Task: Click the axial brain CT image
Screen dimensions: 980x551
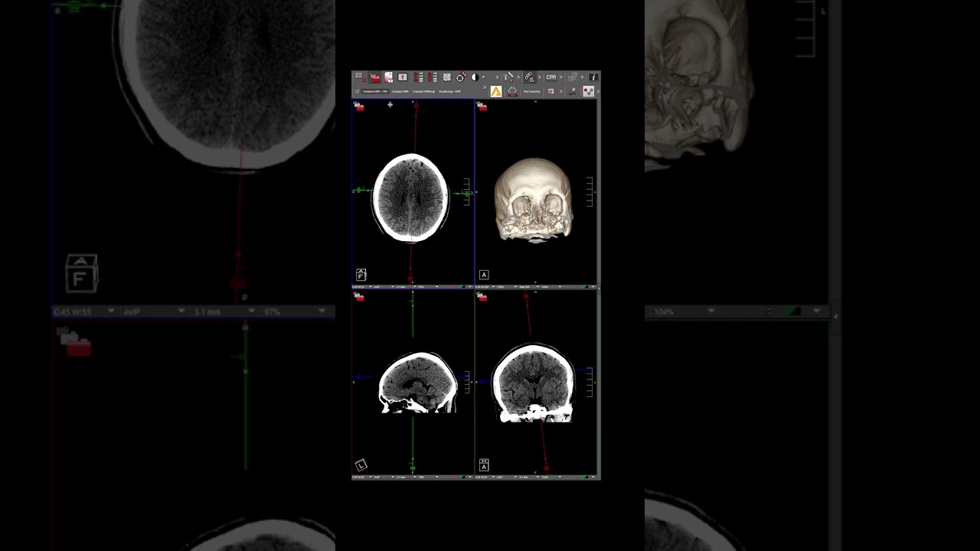Action: point(411,197)
